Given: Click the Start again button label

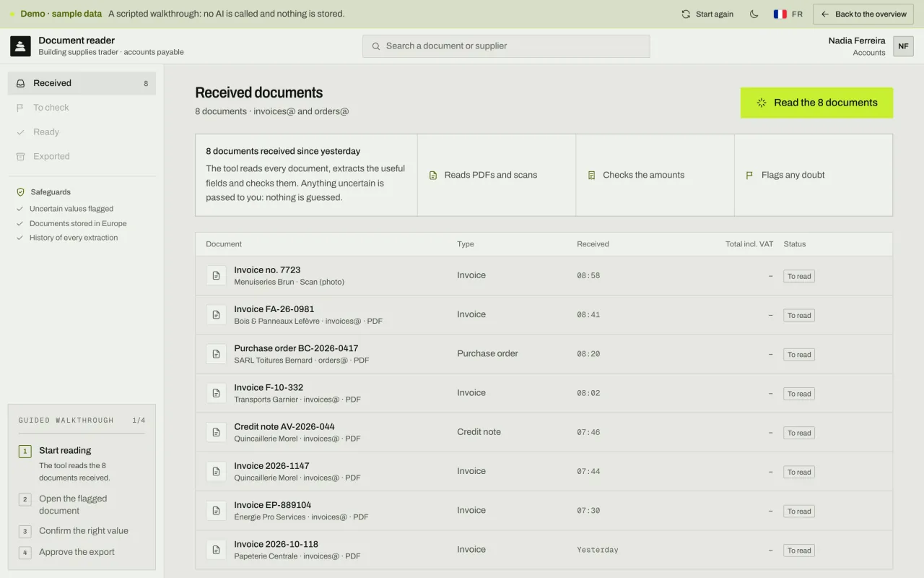Looking at the screenshot, I should coord(715,14).
